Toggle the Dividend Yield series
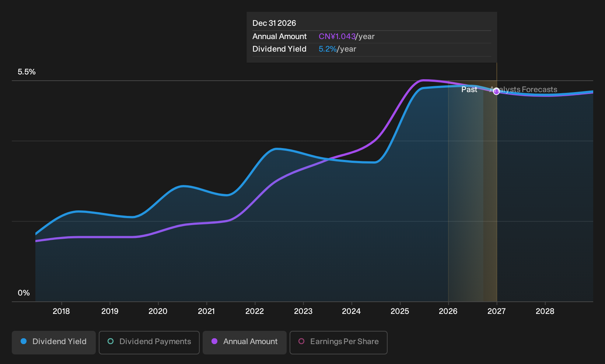Image resolution: width=605 pixels, height=364 pixels. click(54, 342)
